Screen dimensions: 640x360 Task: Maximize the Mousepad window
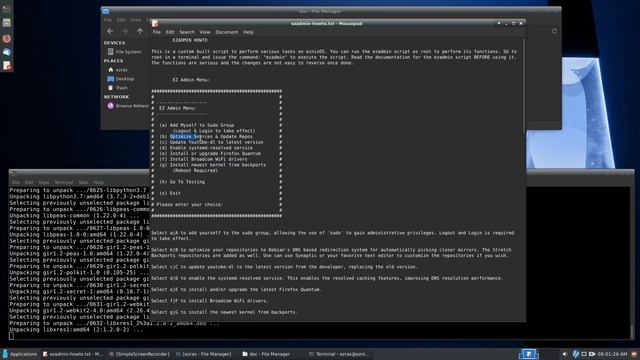513,24
